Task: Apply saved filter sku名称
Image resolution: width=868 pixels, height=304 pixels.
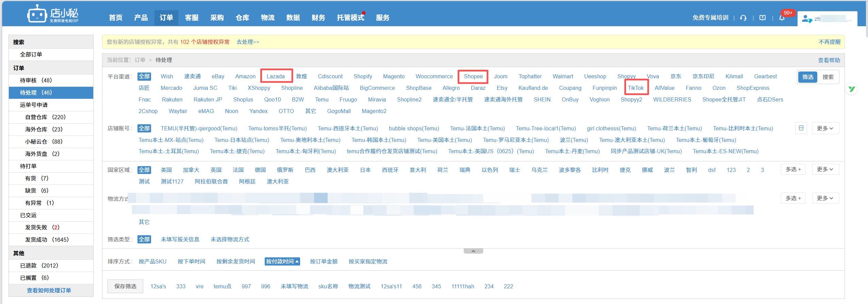Action: (x=328, y=286)
